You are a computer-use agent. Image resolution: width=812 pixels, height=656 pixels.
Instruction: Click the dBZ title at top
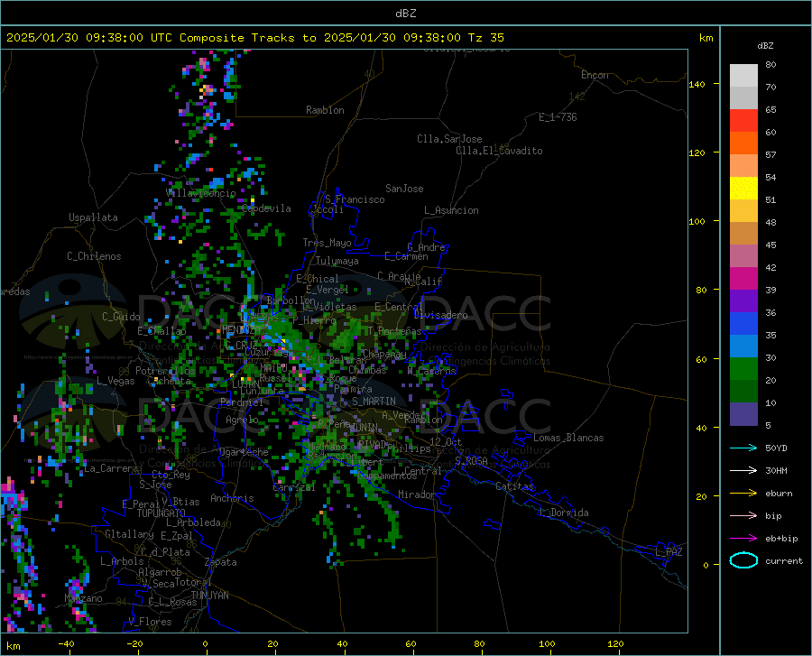point(405,14)
